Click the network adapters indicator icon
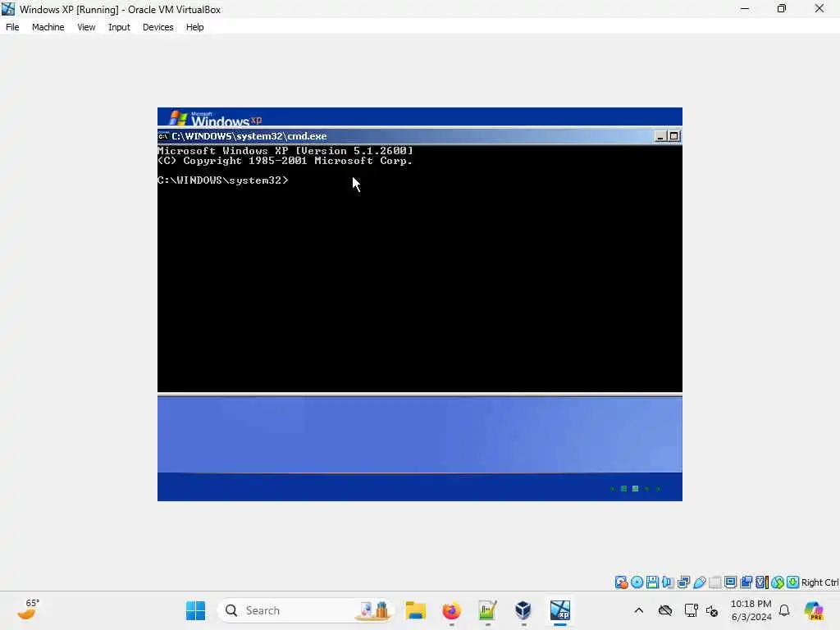The width and height of the screenshot is (840, 630). coord(683,582)
